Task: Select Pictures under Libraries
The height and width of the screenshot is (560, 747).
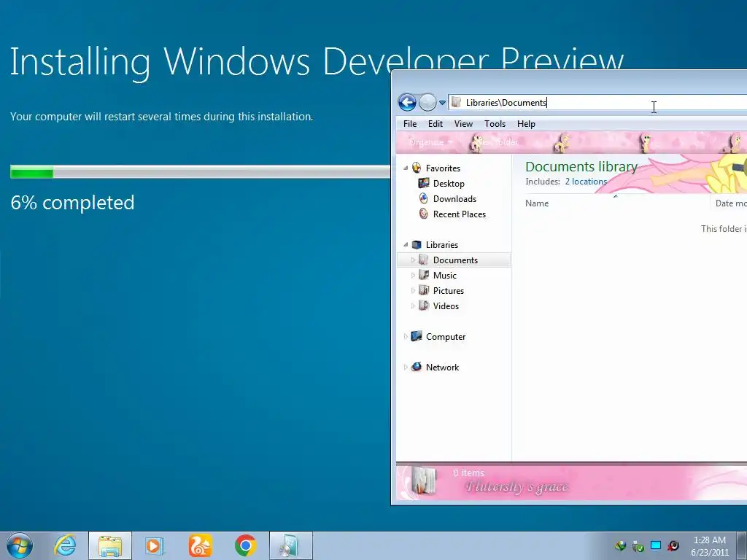Action: click(x=449, y=290)
